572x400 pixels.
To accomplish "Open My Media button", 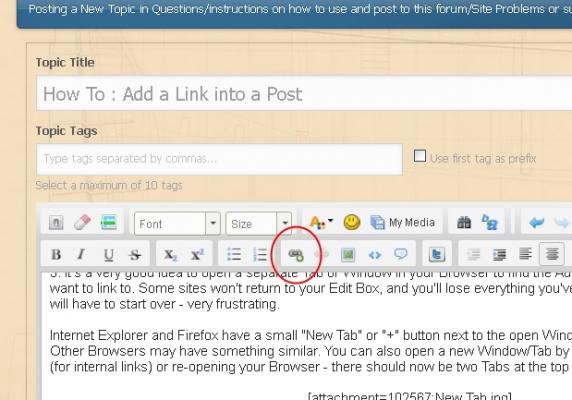I will point(403,222).
